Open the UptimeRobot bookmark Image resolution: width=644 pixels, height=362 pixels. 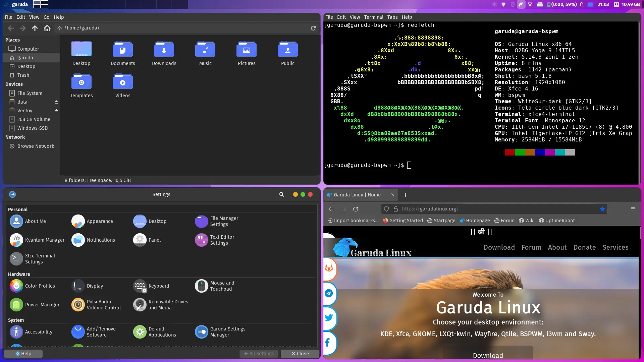[x=557, y=221]
